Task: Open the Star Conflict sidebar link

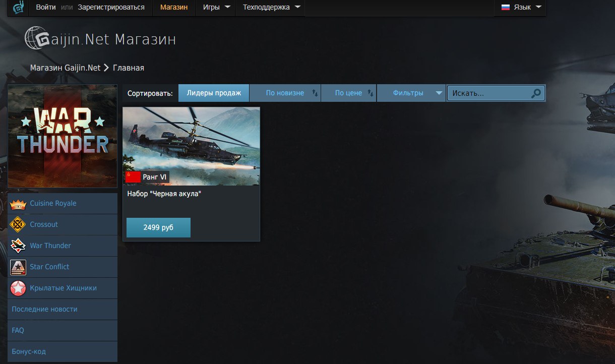Action: point(63,267)
